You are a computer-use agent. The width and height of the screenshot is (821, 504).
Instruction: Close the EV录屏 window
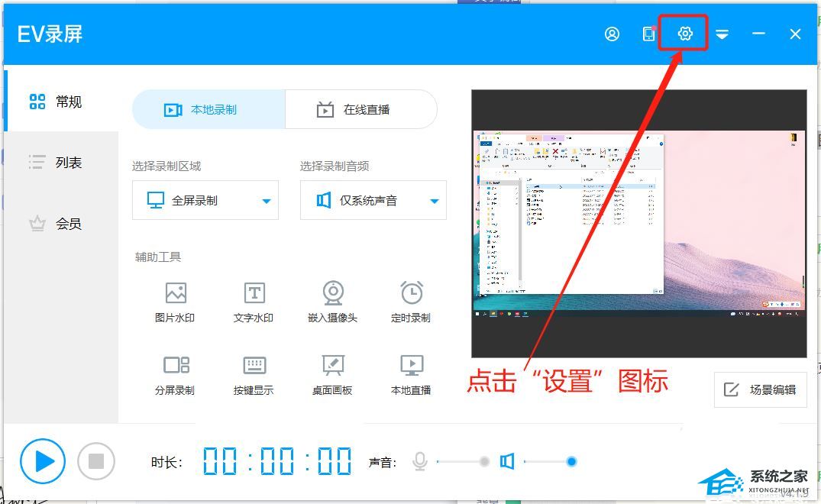click(x=795, y=34)
